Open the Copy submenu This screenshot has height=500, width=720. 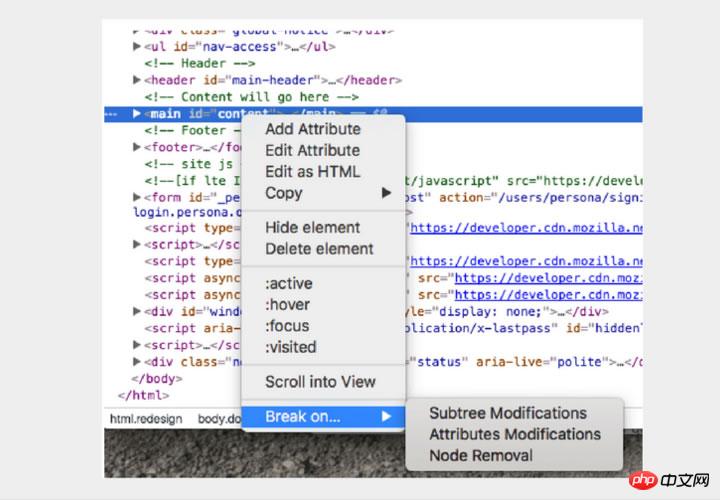(x=323, y=193)
